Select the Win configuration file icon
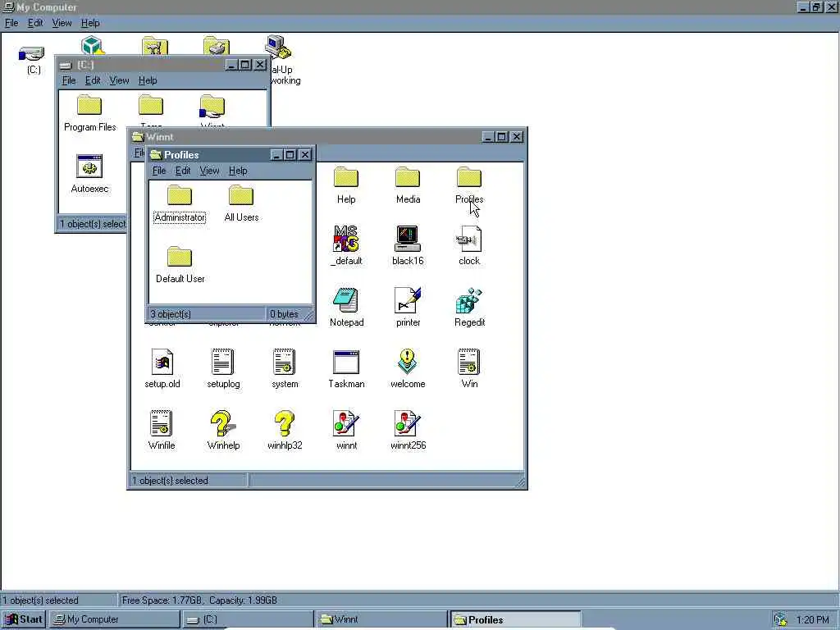 [x=469, y=370]
